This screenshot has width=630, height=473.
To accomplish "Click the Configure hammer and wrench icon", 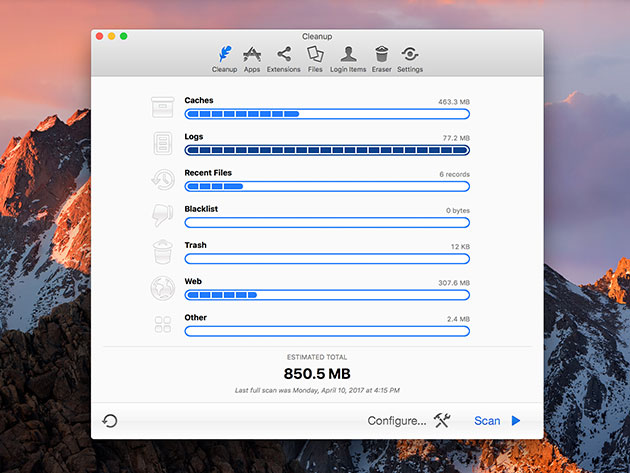I will [442, 420].
